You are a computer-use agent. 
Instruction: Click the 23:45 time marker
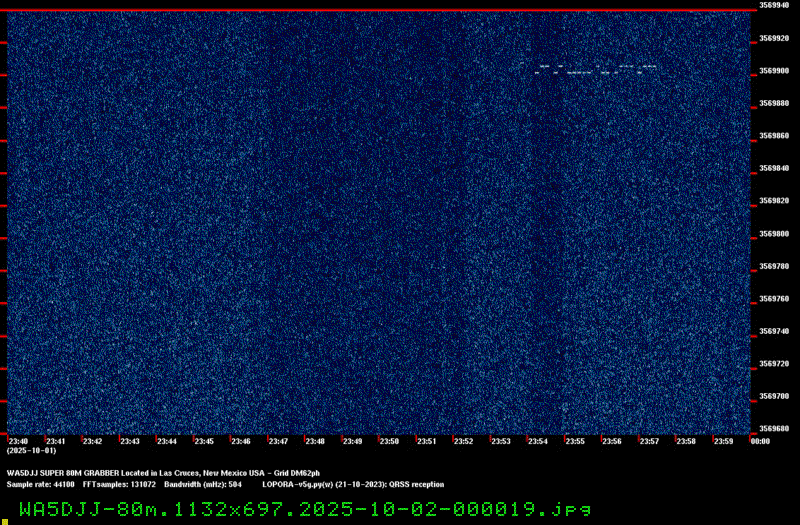coord(204,441)
